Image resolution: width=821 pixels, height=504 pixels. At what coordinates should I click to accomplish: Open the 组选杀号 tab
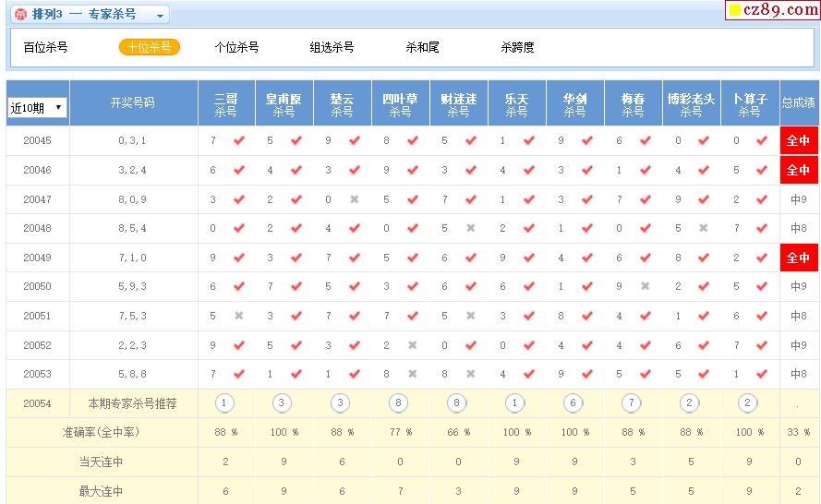(x=332, y=47)
